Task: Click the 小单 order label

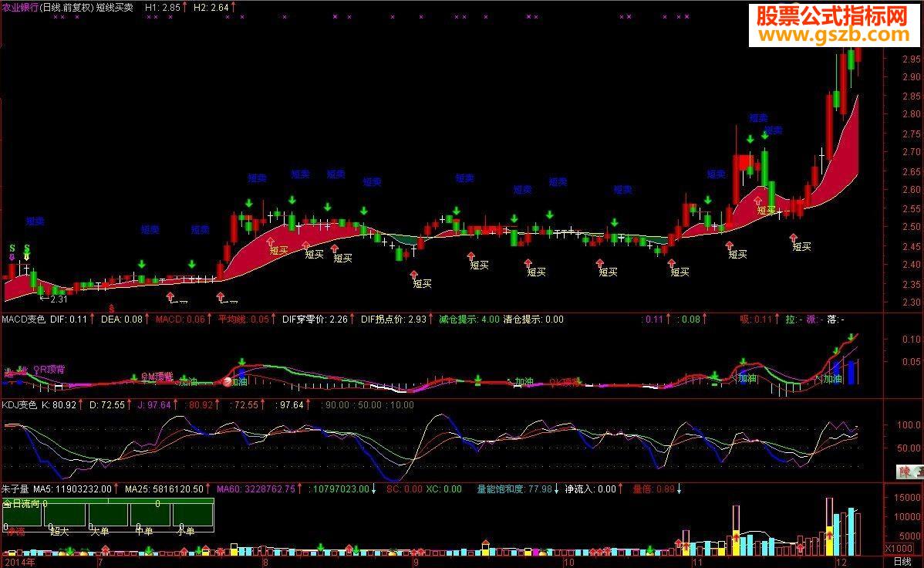Action: point(186,532)
